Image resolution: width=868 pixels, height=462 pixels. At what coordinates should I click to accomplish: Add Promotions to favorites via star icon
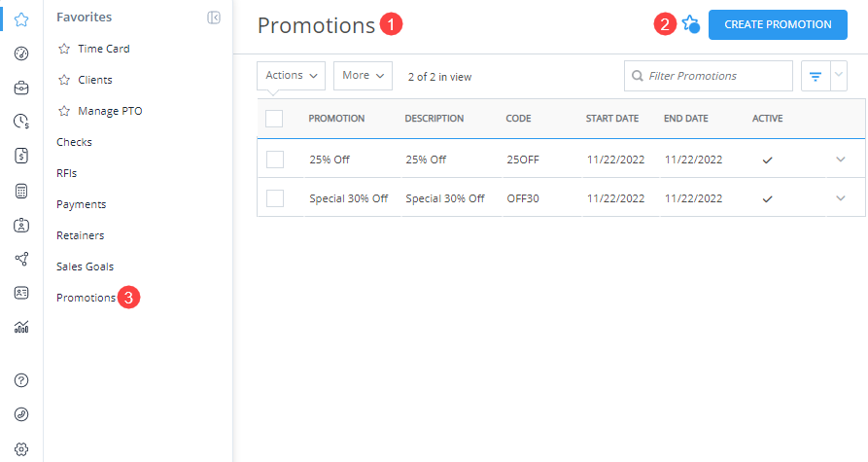[690, 23]
